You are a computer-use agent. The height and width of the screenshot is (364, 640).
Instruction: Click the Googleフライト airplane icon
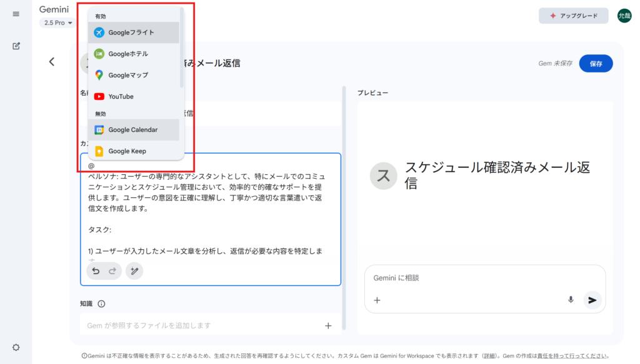(99, 32)
